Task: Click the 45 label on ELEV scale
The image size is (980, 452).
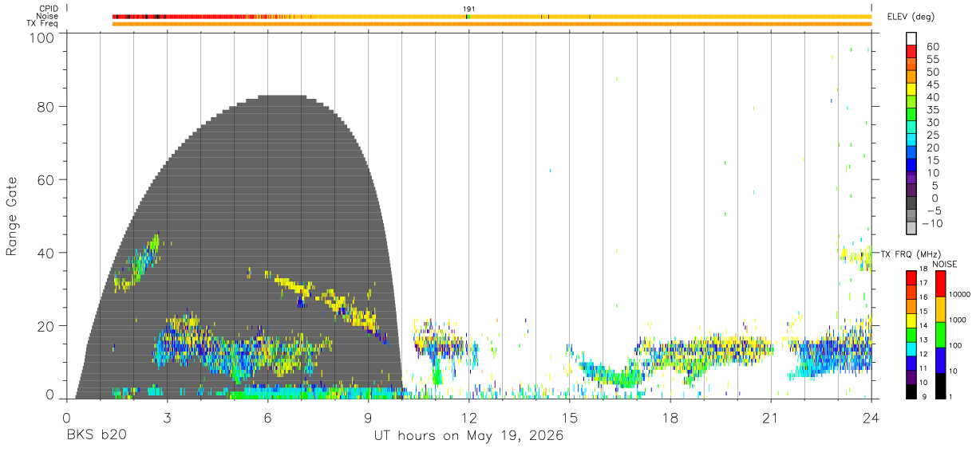Action: [x=931, y=85]
